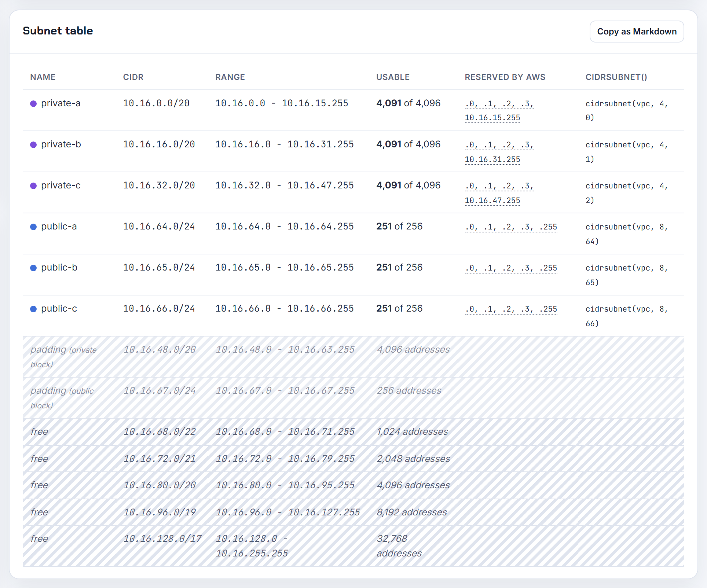Screen dimensions: 707x588
Task: Click reserved addresses ending 10.16.47.255
Action: 499,193
